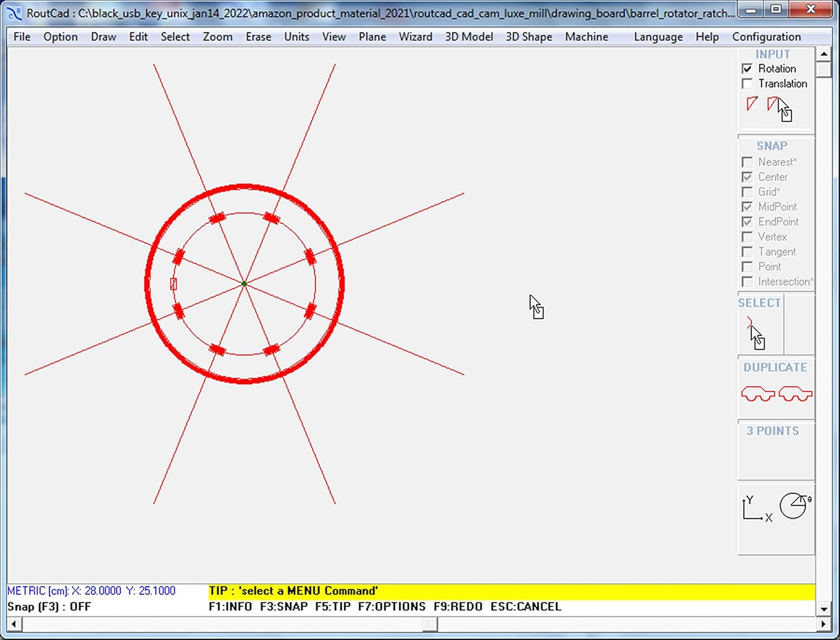Click the INPUT icon with mouse cursor
This screenshot has height=640, width=840.
click(779, 108)
